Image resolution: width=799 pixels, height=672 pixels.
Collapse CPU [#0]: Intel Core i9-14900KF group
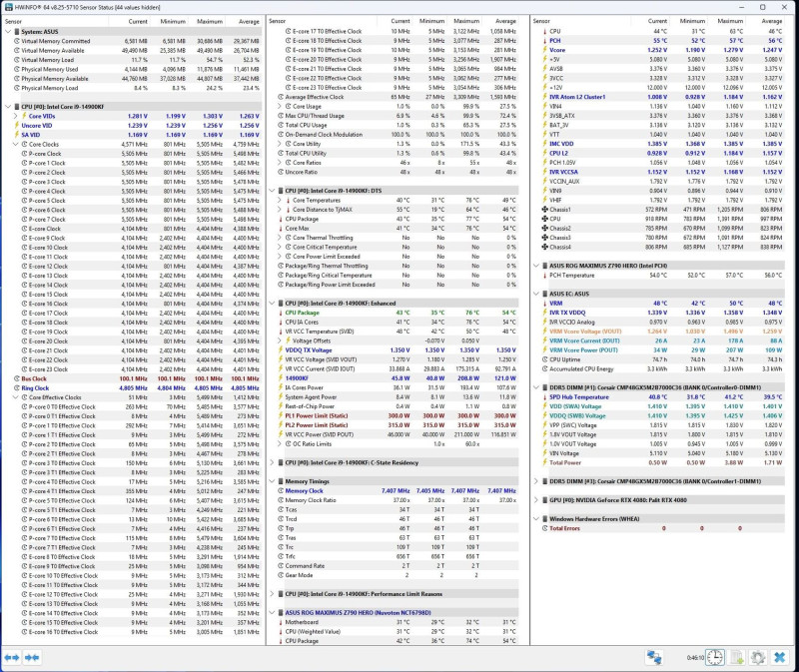click(x=8, y=107)
